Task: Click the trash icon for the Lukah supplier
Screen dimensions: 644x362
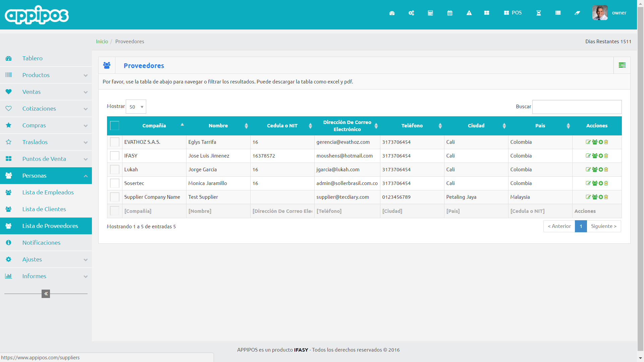Action: pos(606,170)
